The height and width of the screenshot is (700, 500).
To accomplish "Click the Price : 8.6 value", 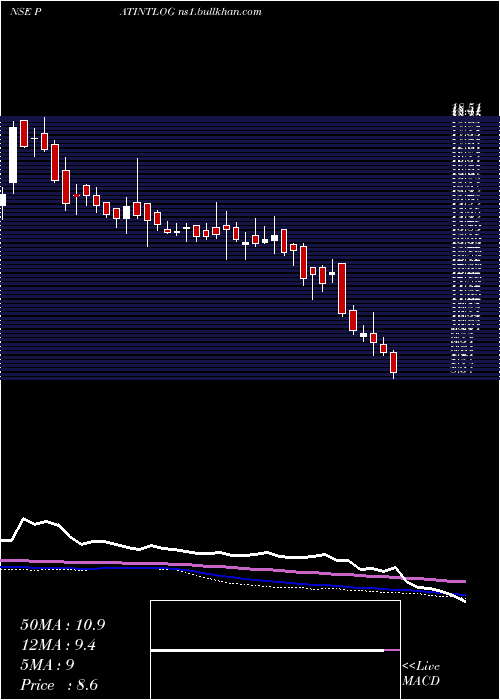I will pyautogui.click(x=59, y=685).
